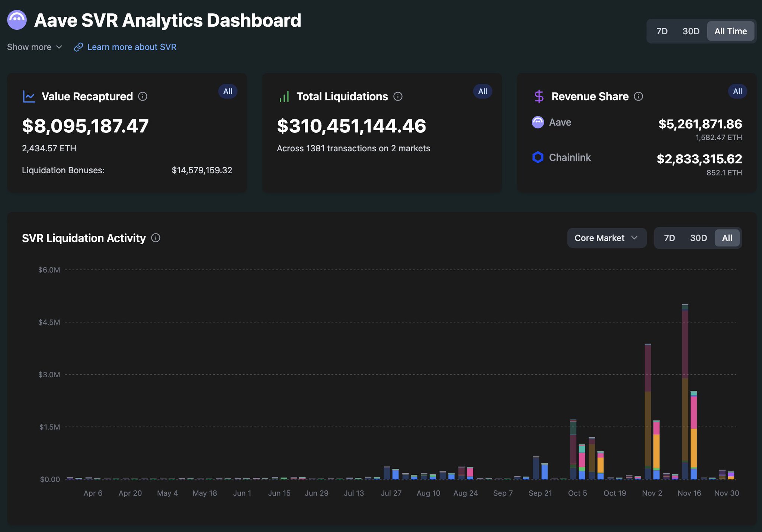The image size is (762, 532).
Task: Click the All badge on Value Recaptured card
Action: tap(228, 91)
